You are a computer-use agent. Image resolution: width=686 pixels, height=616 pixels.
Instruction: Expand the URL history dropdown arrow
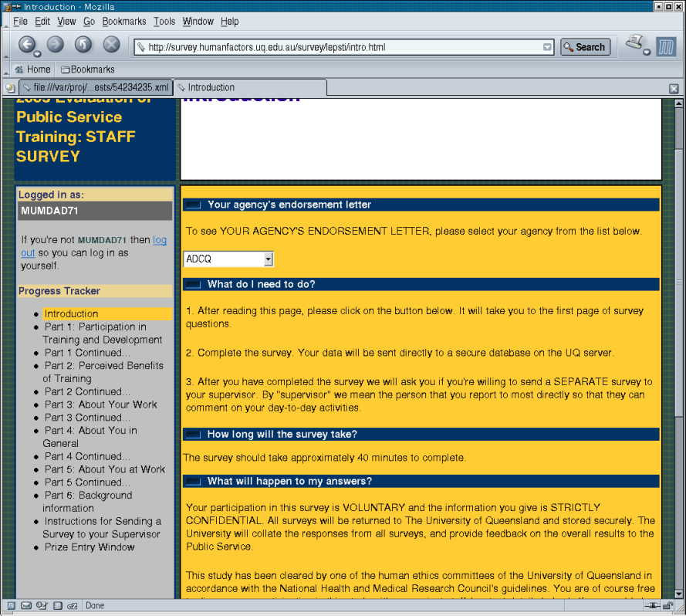[547, 47]
